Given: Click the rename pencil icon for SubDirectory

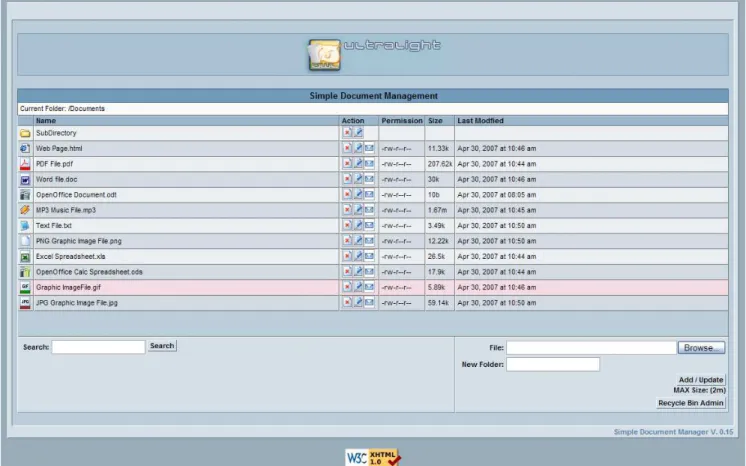Looking at the screenshot, I should 358,132.
